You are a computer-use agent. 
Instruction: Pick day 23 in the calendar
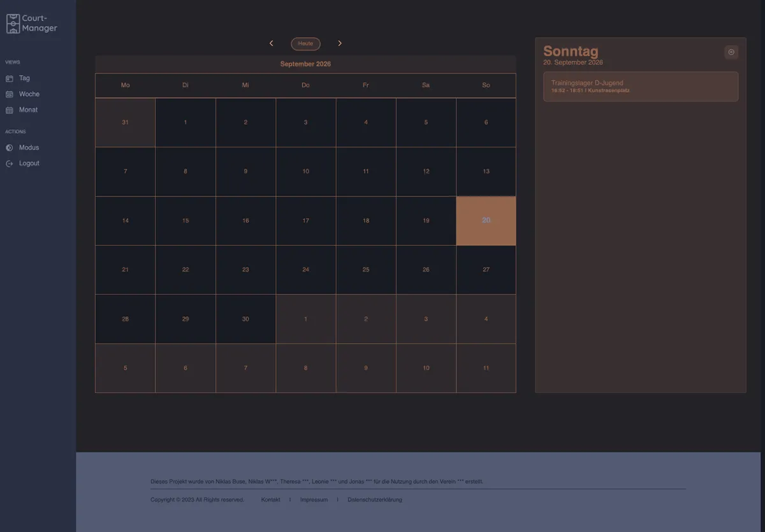pyautogui.click(x=245, y=270)
